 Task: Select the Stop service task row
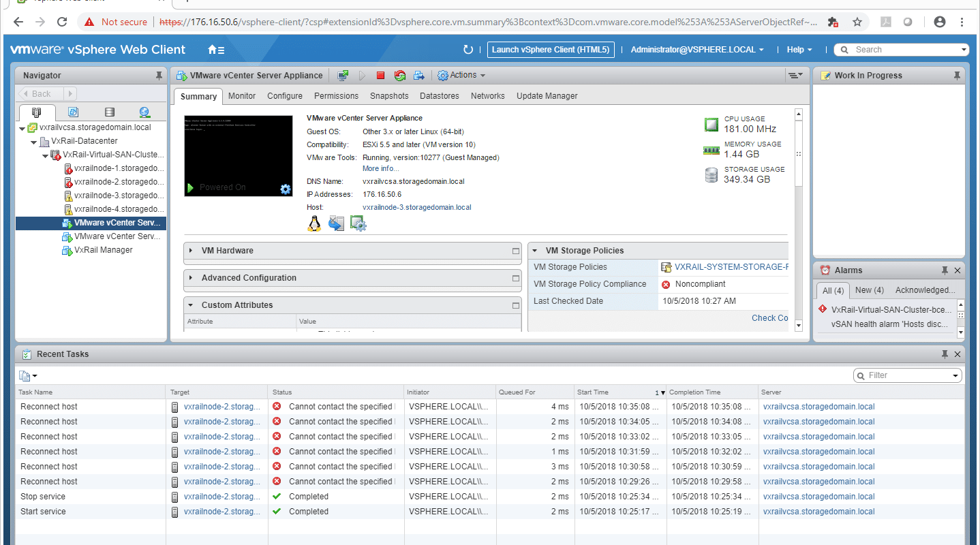click(489, 497)
